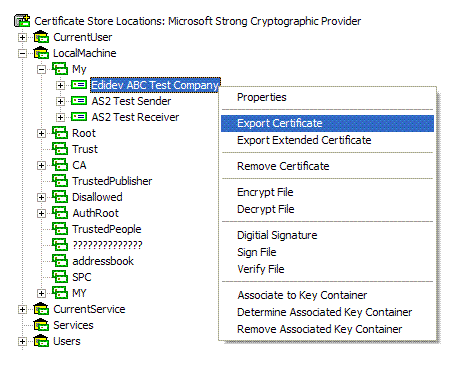Image resolution: width=473 pixels, height=371 pixels.
Task: Expand the AS2 Test Sender certificate
Action: click(60, 101)
